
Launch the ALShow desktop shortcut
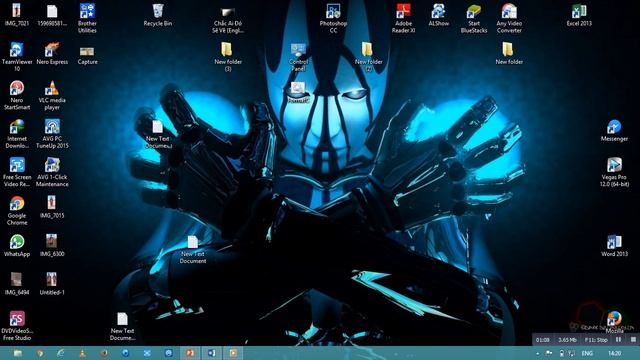(x=438, y=15)
